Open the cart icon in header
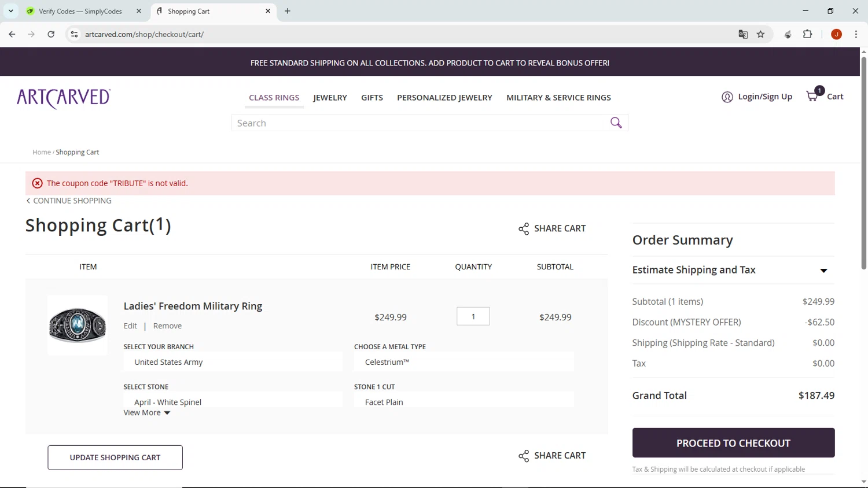The height and width of the screenshot is (488, 868). click(814, 95)
